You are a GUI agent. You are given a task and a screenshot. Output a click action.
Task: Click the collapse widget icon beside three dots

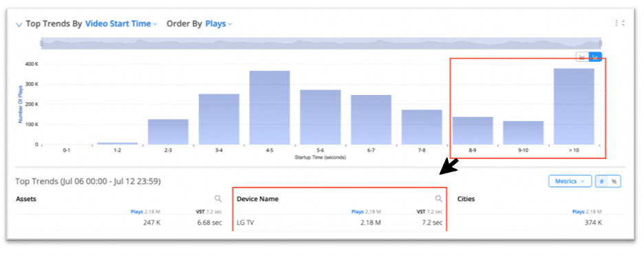[623, 23]
